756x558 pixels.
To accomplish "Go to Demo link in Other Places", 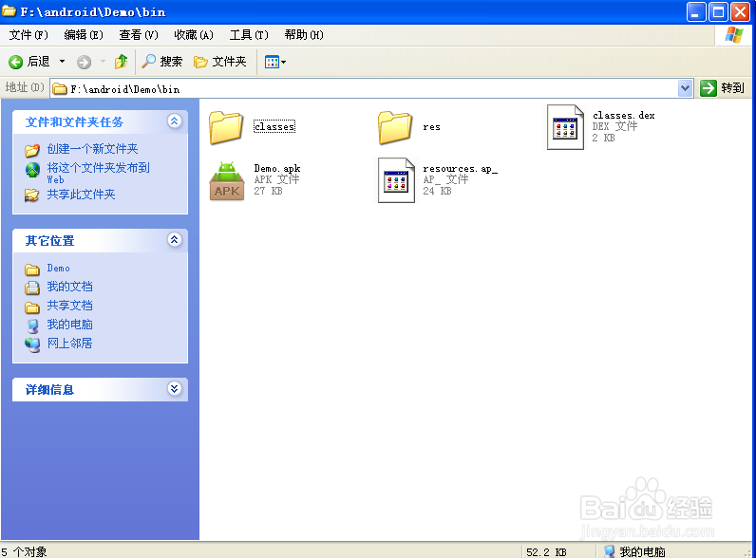I will click(x=58, y=269).
